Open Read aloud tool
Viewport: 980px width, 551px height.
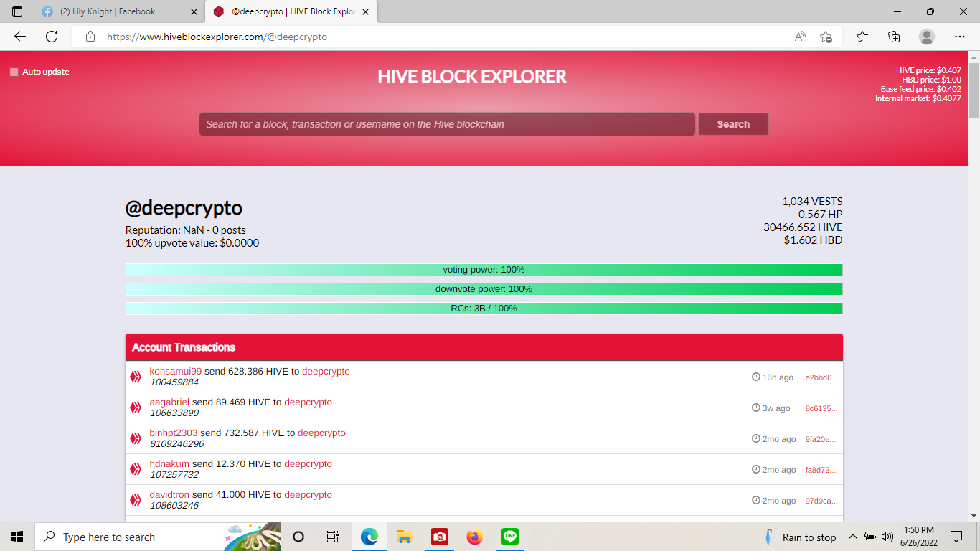[x=800, y=37]
